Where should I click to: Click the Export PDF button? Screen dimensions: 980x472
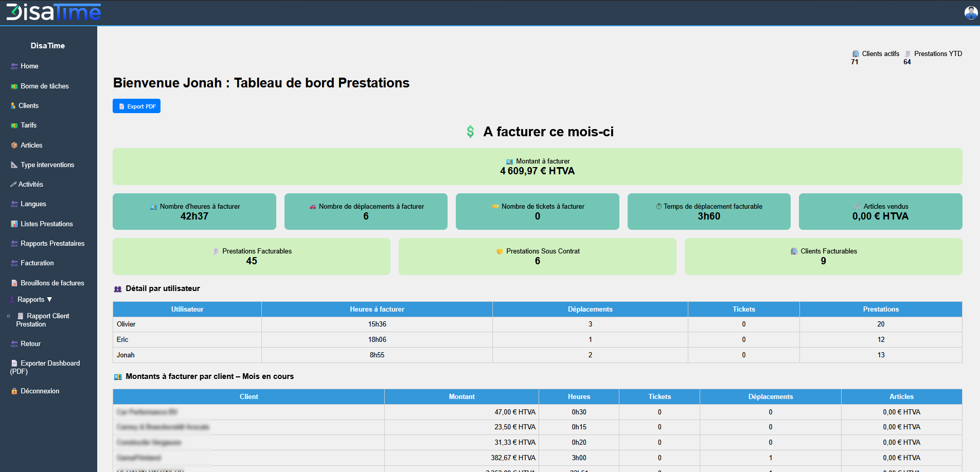point(136,106)
